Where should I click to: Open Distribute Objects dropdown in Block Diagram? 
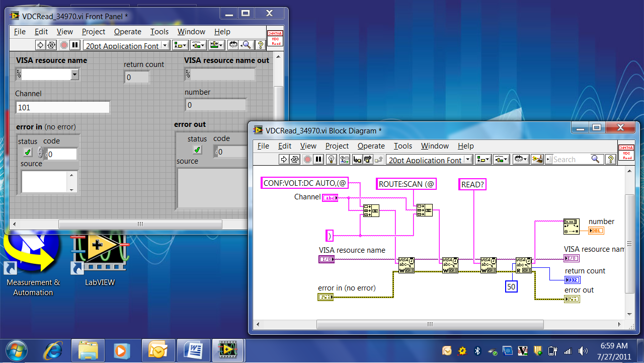coord(501,159)
